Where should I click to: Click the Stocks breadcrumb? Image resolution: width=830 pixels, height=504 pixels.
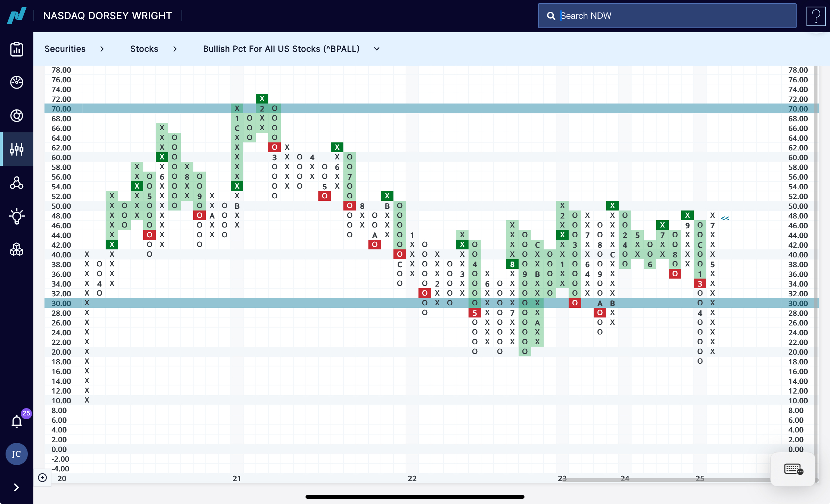(x=144, y=49)
